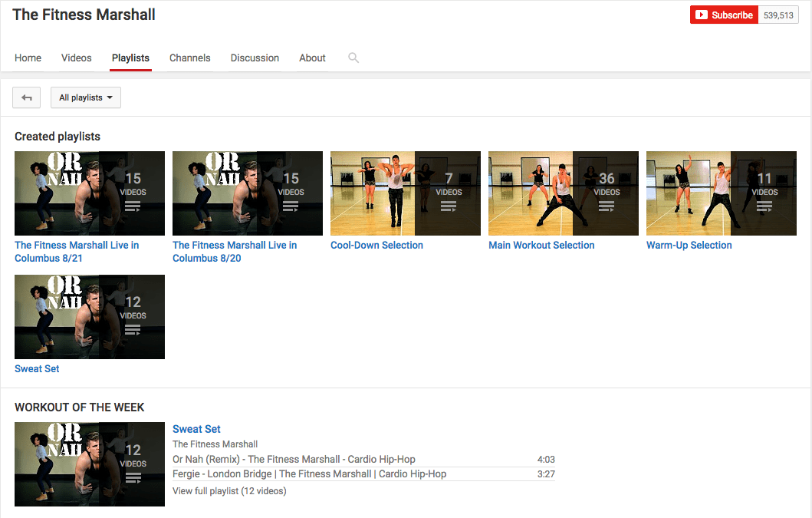Open the Home tab

click(28, 58)
